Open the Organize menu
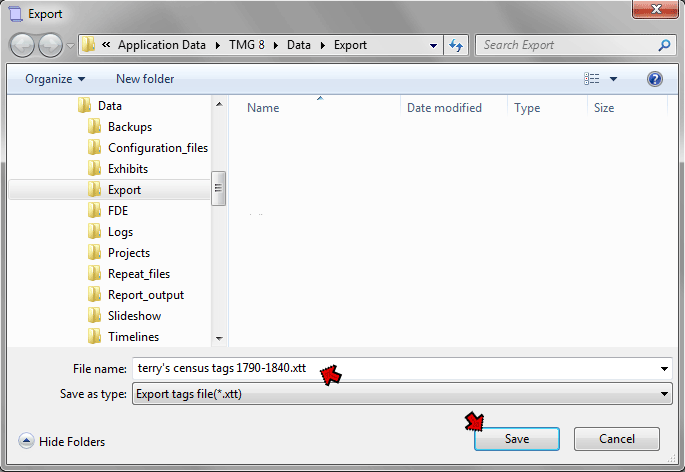The width and height of the screenshot is (685, 472). pyautogui.click(x=55, y=79)
